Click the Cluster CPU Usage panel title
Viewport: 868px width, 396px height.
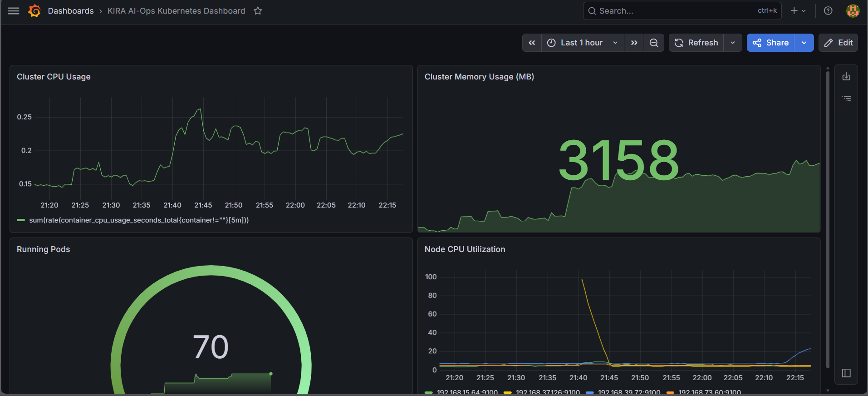point(54,77)
